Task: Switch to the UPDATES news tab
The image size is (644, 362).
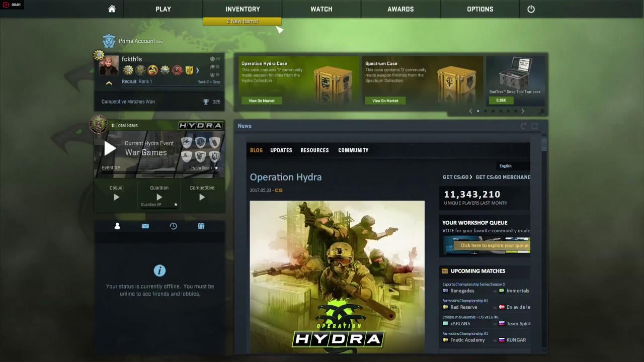Action: 281,150
